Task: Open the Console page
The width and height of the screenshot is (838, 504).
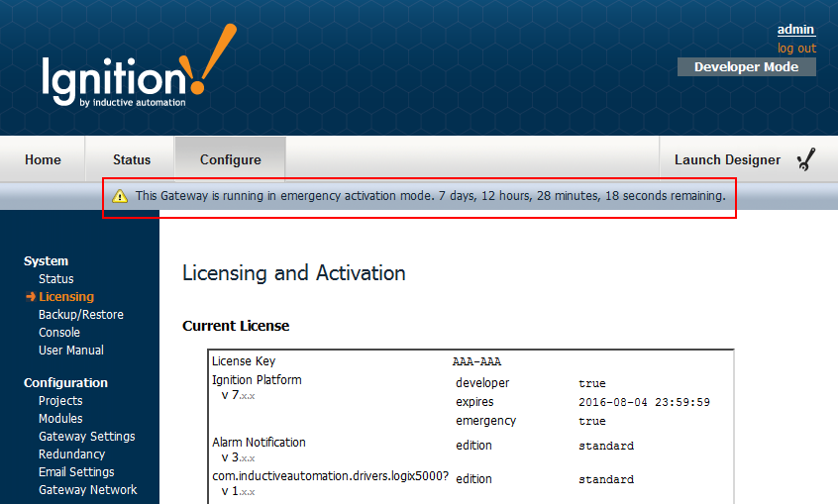Action: 59,333
